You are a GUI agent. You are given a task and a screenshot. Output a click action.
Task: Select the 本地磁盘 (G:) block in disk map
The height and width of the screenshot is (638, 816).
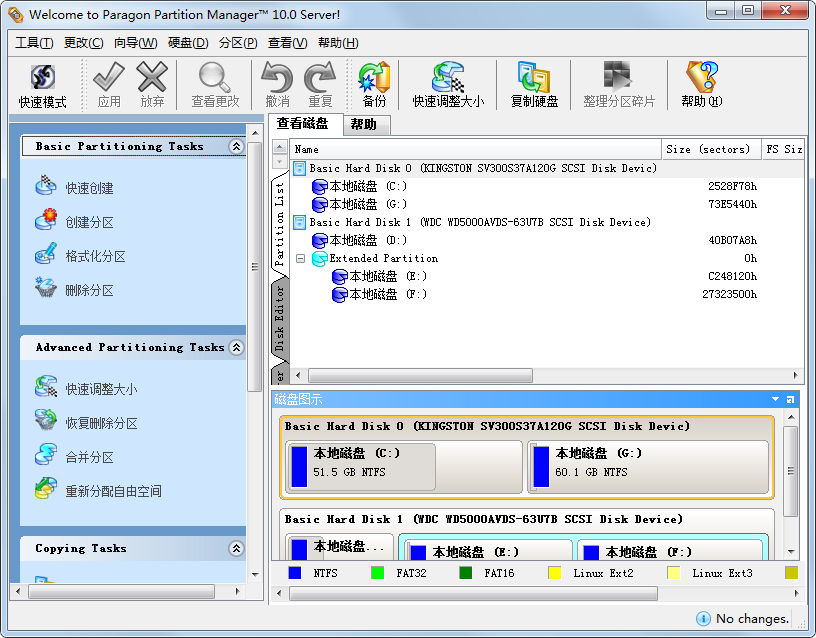click(x=648, y=466)
